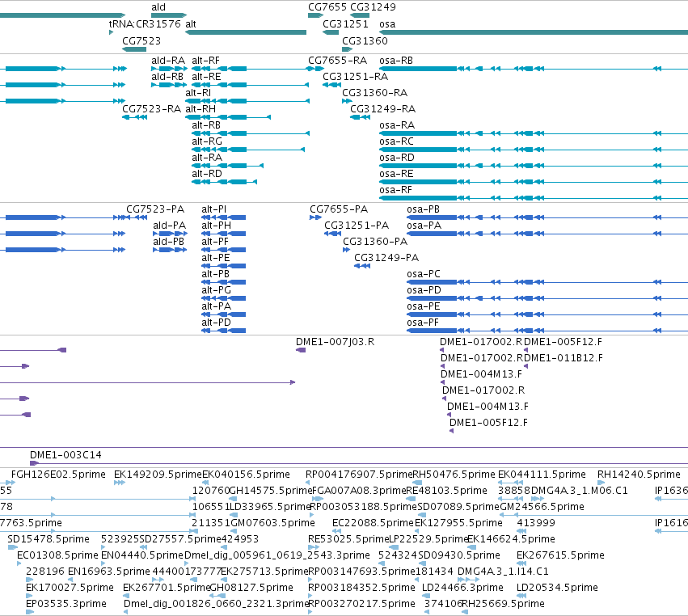
Task: Click the FGH126E02.5prime label
Action: point(58,475)
